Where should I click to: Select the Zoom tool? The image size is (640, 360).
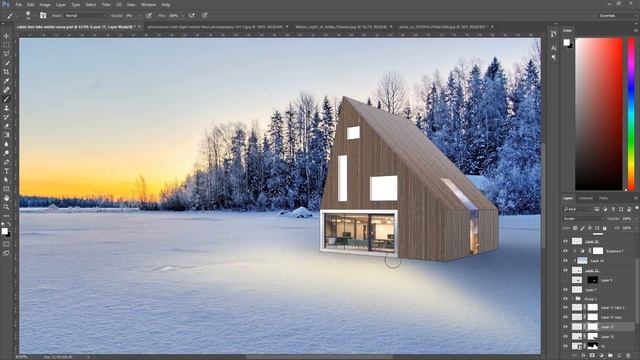[6, 207]
